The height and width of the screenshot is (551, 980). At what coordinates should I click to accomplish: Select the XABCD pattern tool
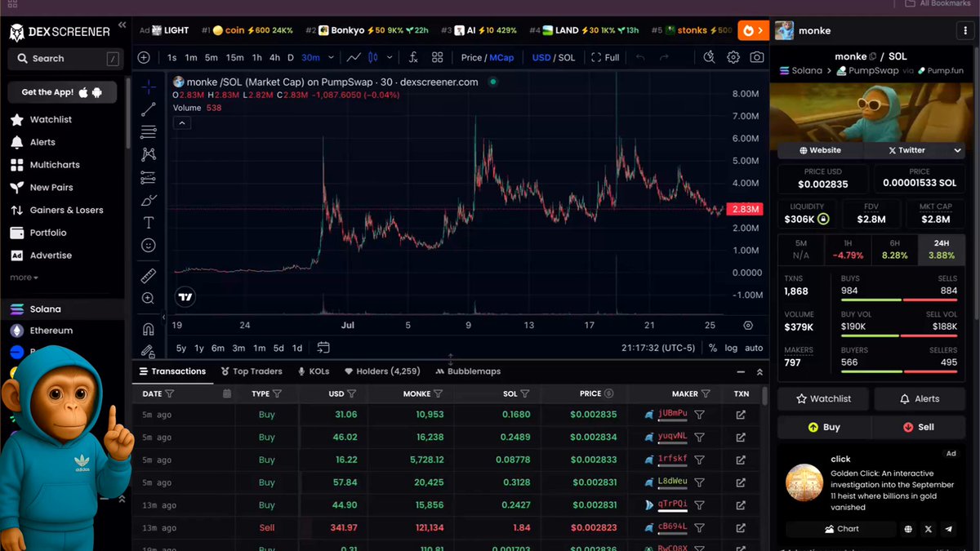point(149,154)
